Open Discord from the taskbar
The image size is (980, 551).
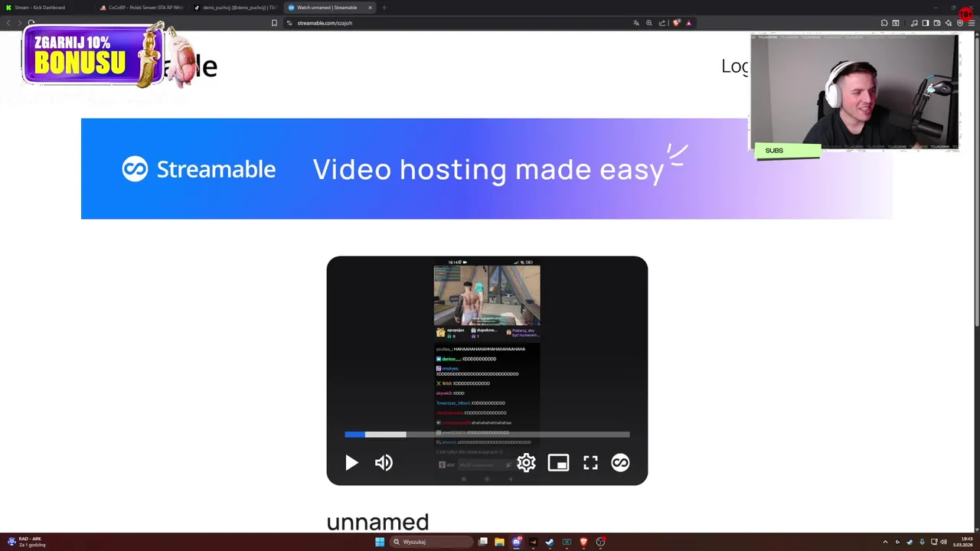pyautogui.click(x=517, y=542)
